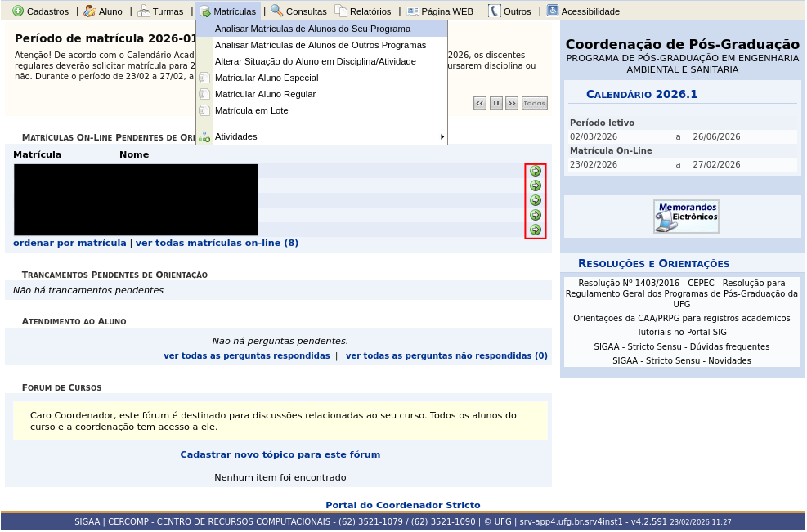Image resolution: width=807 pixels, height=532 pixels.
Task: Click green arrow beside last pending matrícula
Action: pos(536,230)
